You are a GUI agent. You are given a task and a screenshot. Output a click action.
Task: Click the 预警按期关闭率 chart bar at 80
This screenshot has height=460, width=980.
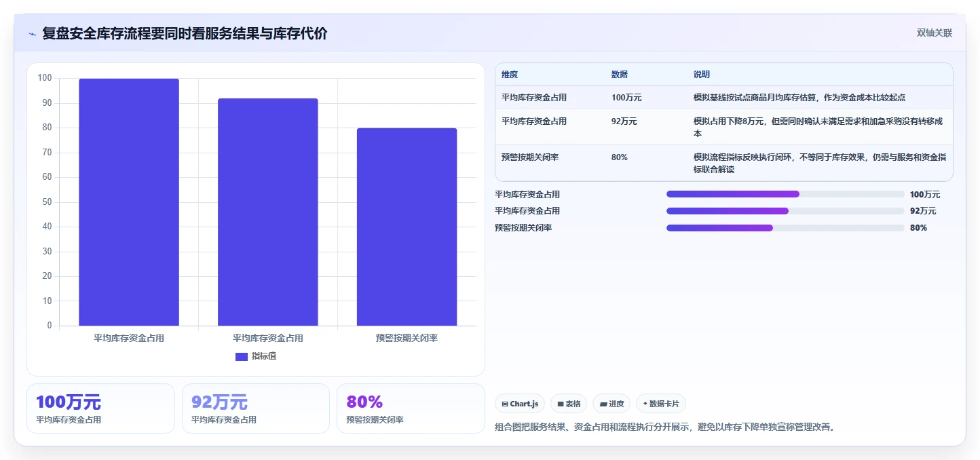point(407,227)
